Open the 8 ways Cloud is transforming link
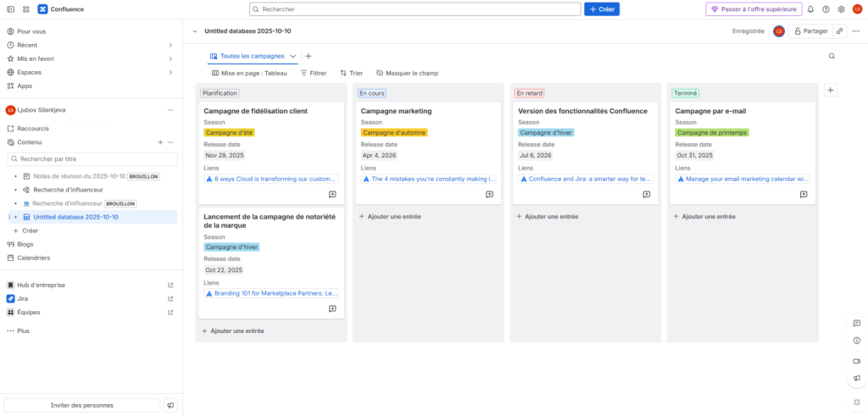The height and width of the screenshot is (416, 868). pyautogui.click(x=271, y=180)
